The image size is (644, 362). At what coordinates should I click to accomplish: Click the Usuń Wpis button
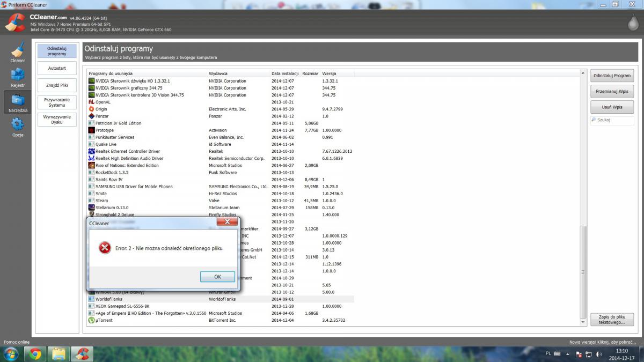coord(612,107)
